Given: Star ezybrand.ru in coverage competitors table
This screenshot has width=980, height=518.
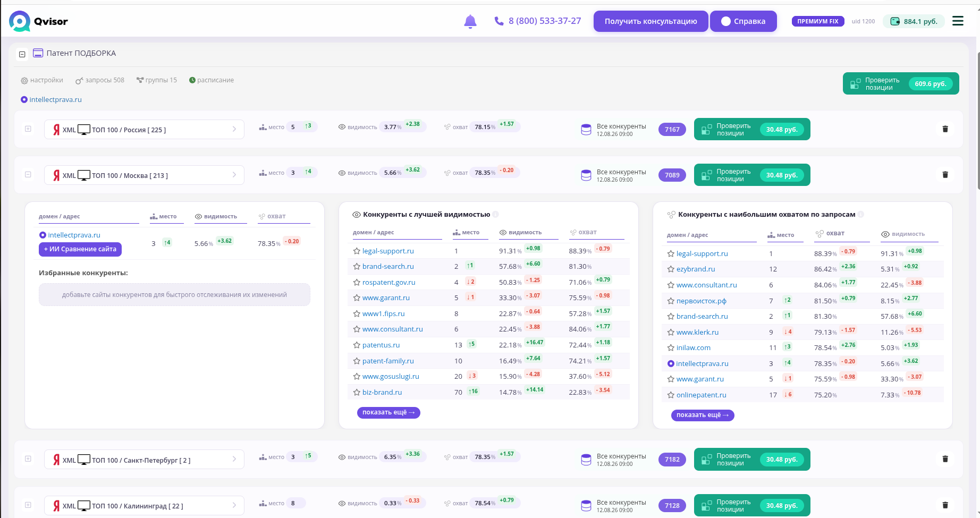Looking at the screenshot, I should coord(671,269).
